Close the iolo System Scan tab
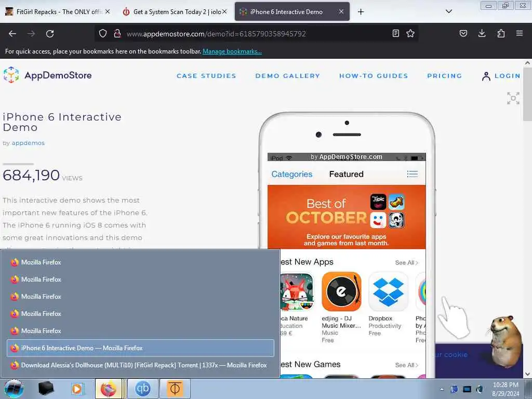 coord(224,11)
